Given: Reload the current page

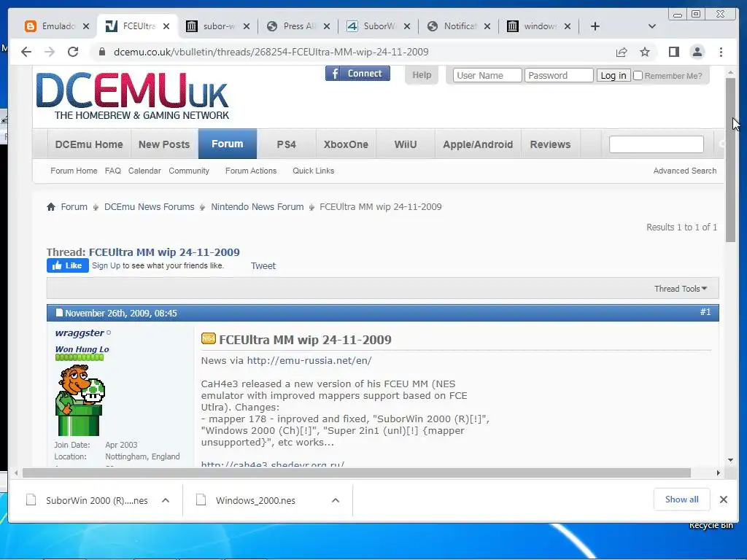Looking at the screenshot, I should tap(73, 52).
